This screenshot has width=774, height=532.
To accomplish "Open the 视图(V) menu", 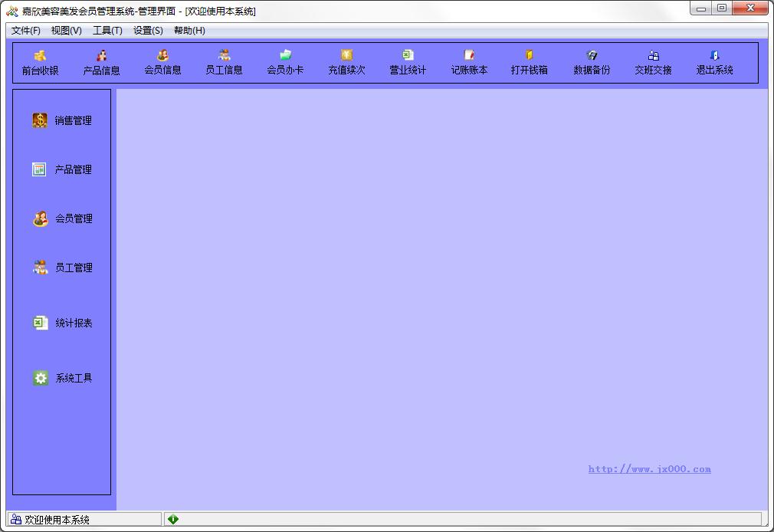I will click(x=66, y=31).
